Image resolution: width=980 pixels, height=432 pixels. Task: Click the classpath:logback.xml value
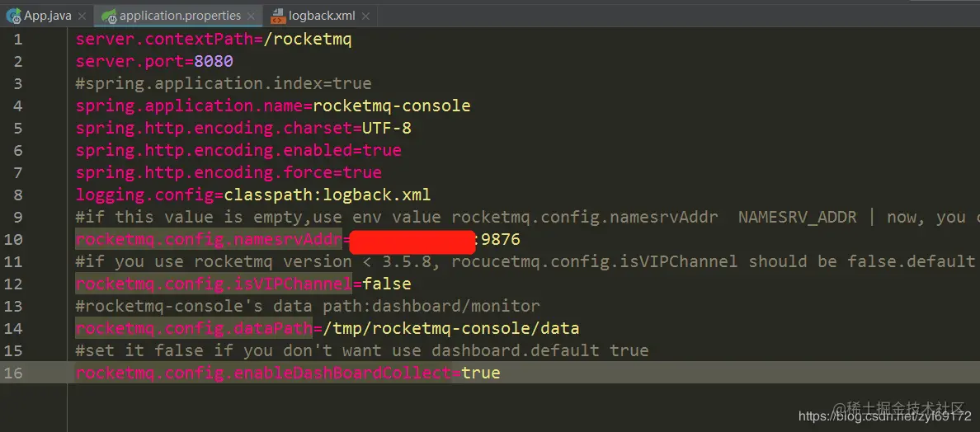click(327, 195)
